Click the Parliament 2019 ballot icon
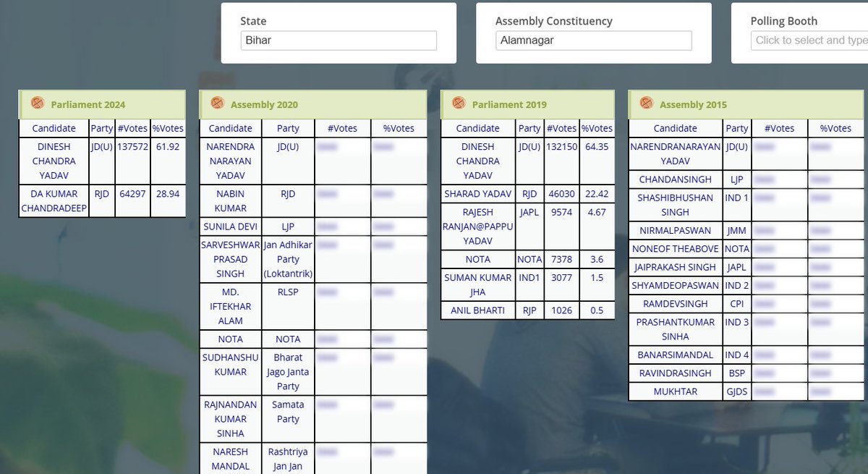The width and height of the screenshot is (868, 474). (459, 103)
